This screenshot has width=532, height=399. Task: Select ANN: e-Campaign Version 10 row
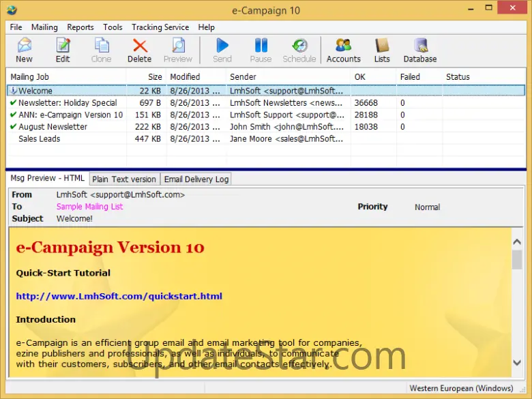click(x=266, y=115)
